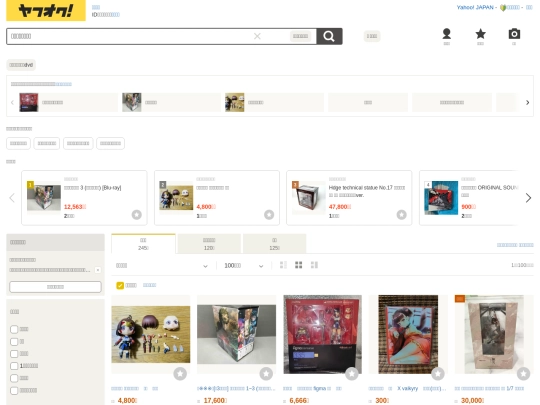
Task: Open the Nendoroid parts product image
Action: (150, 334)
